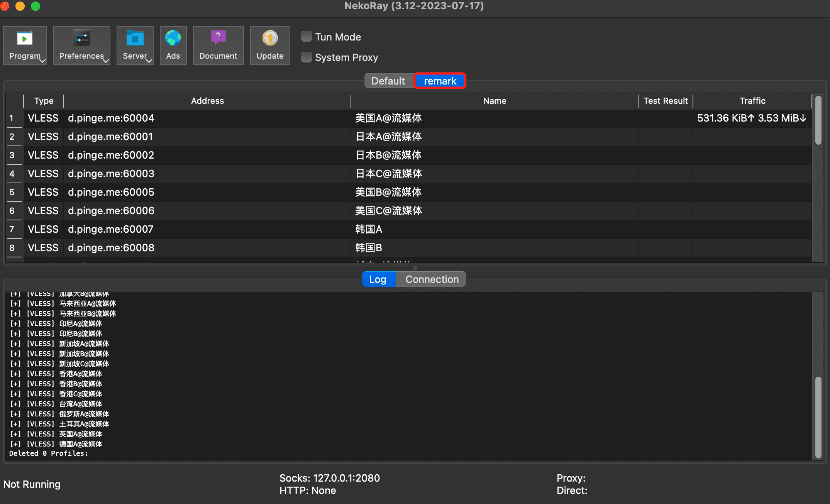Screen dimensions: 830x504
Task: Select profile named 韩国A
Action: tap(369, 229)
